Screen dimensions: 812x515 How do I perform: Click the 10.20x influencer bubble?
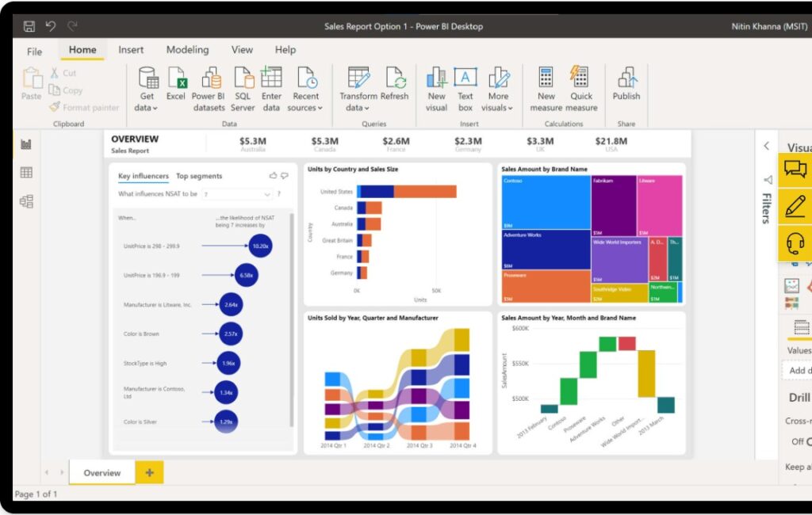(260, 246)
